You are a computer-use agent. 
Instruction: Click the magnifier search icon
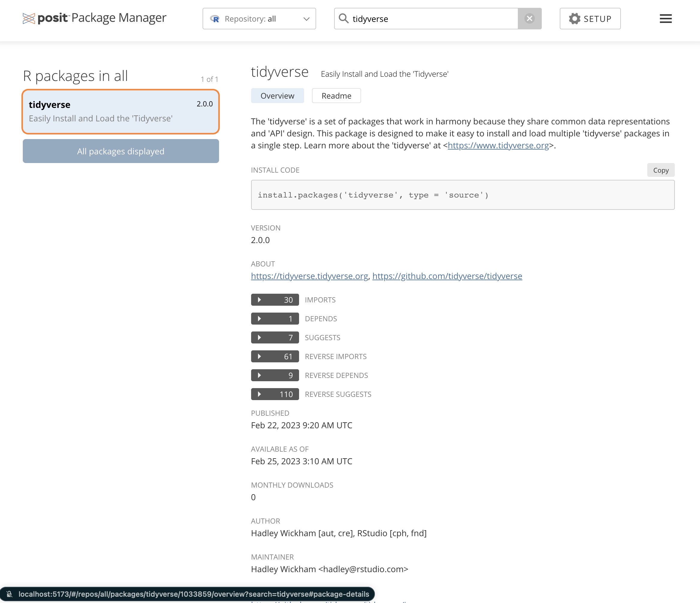pos(344,18)
